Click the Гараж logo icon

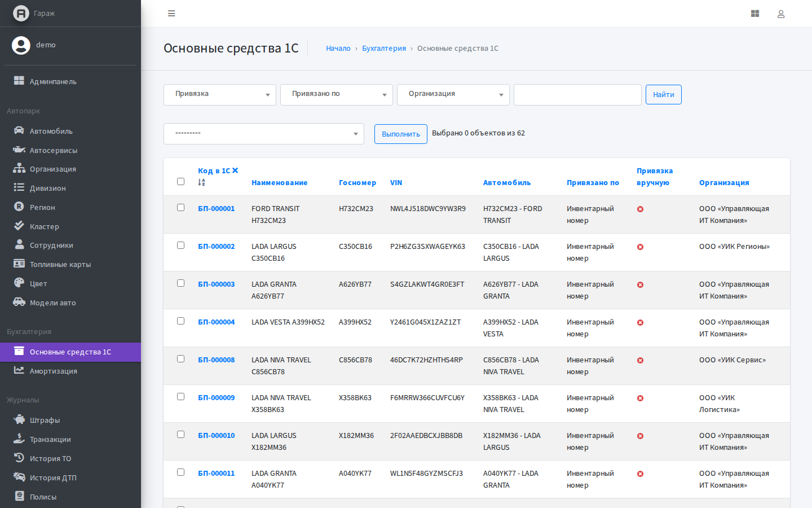click(21, 13)
